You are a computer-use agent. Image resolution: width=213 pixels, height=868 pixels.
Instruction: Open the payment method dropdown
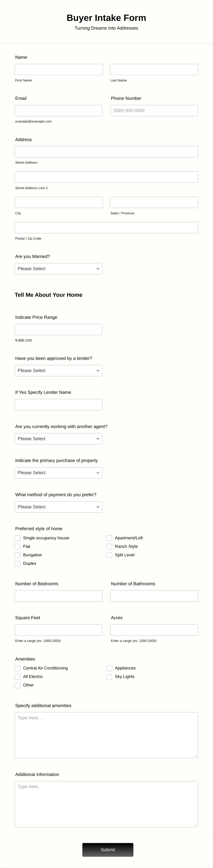point(58,507)
